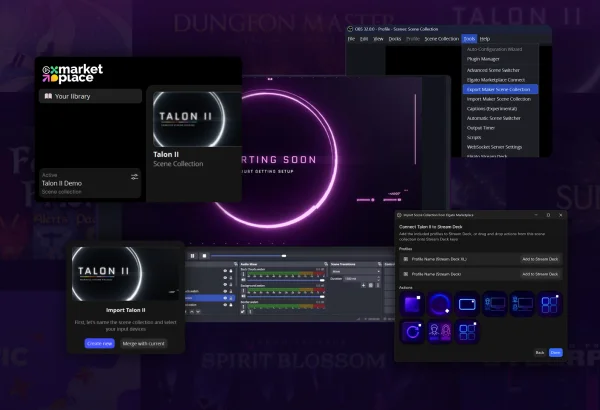Open the Docks menu in OBS
The image size is (600, 410).
[395, 39]
